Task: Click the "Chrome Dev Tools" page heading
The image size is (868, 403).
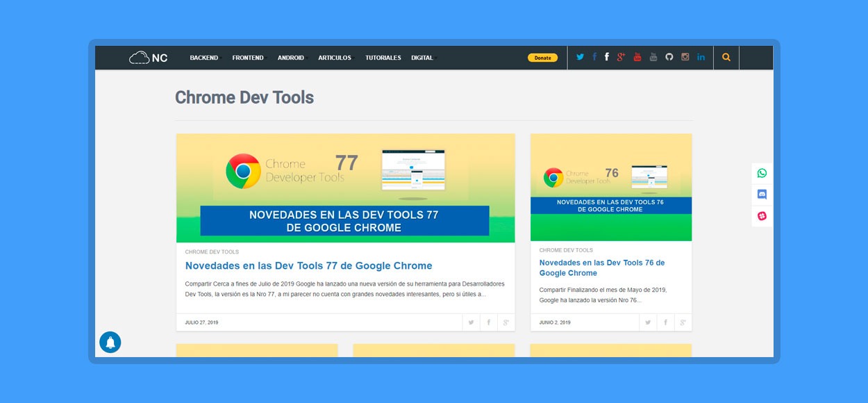Action: click(244, 97)
